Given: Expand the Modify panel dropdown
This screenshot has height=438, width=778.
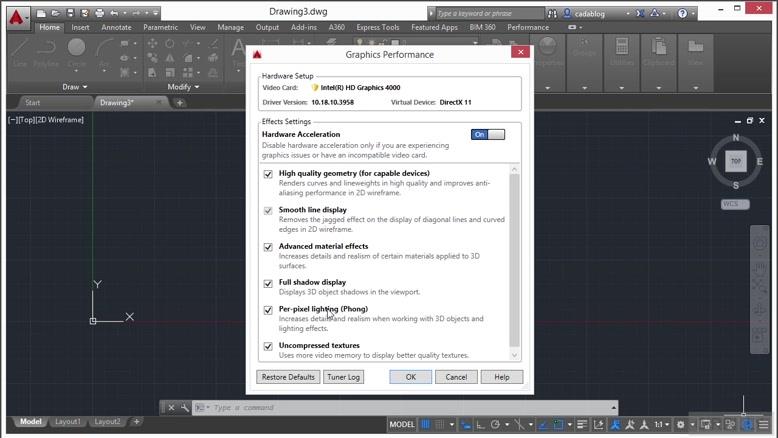Looking at the screenshot, I should (183, 87).
